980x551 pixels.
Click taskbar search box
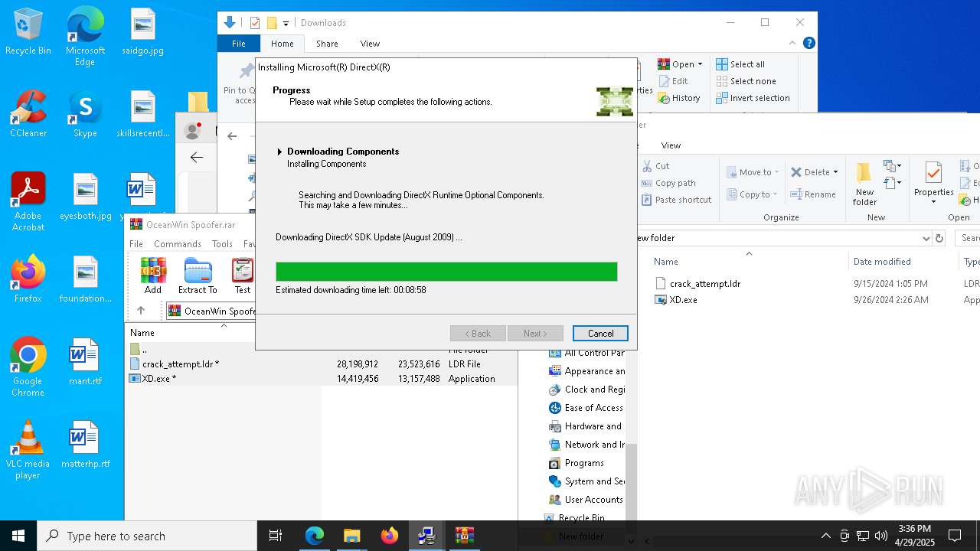coord(147,536)
